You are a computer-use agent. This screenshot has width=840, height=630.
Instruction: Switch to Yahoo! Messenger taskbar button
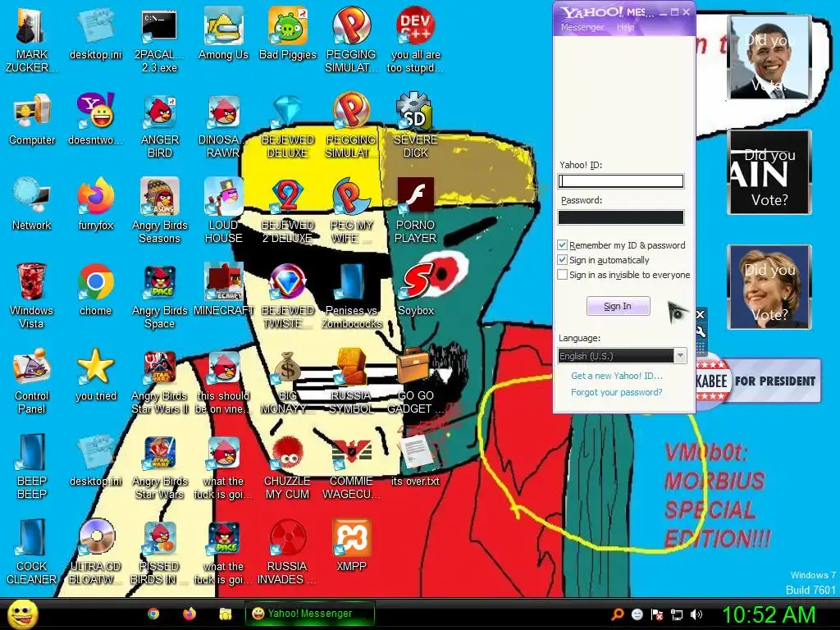tap(309, 614)
